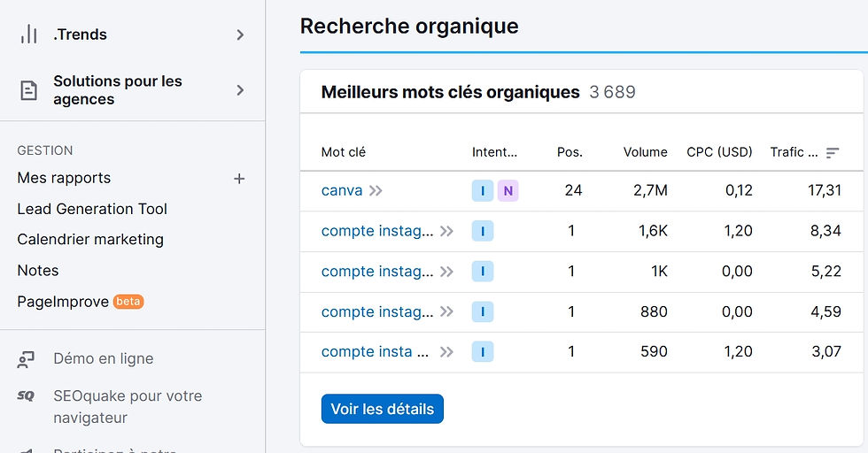Click the .Trends bar chart icon
The height and width of the screenshot is (453, 868).
pos(29,35)
